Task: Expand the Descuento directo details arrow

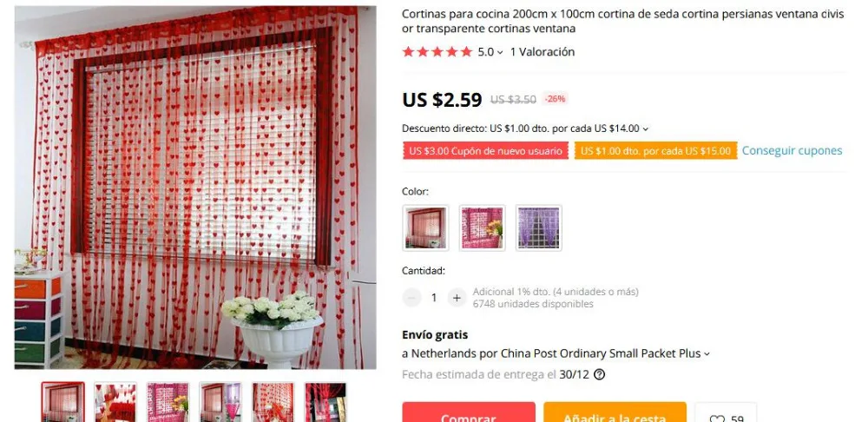Action: tap(646, 129)
